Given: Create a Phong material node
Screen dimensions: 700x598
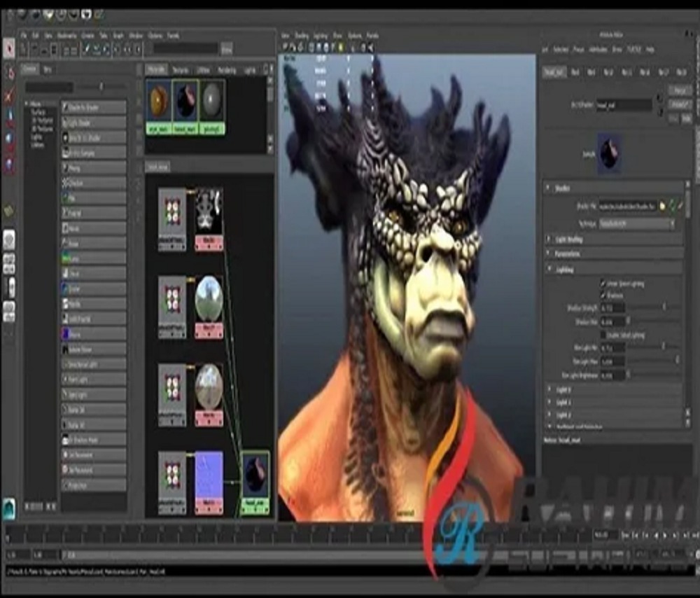Looking at the screenshot, I should (94, 168).
